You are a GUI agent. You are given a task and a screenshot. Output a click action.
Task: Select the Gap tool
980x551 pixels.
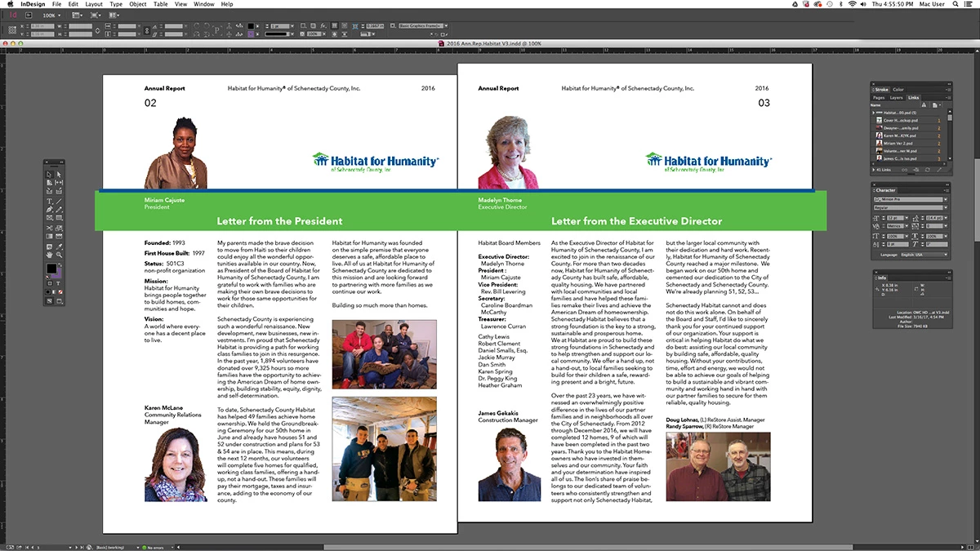59,183
